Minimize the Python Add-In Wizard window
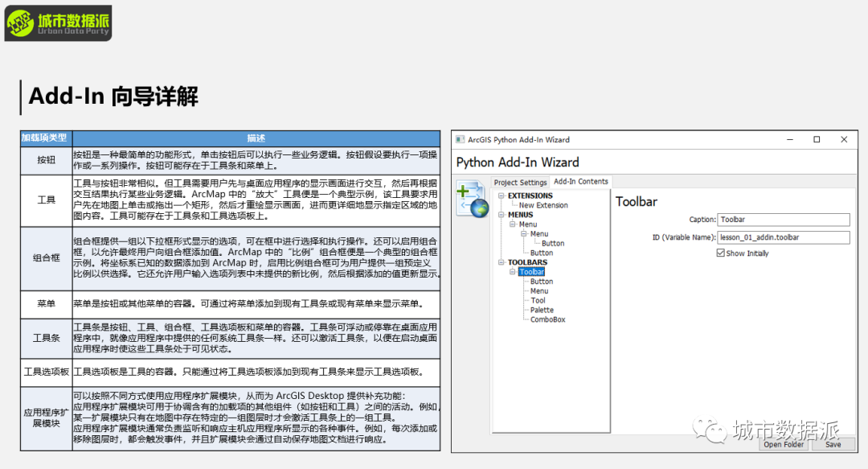868x469 pixels. point(790,140)
